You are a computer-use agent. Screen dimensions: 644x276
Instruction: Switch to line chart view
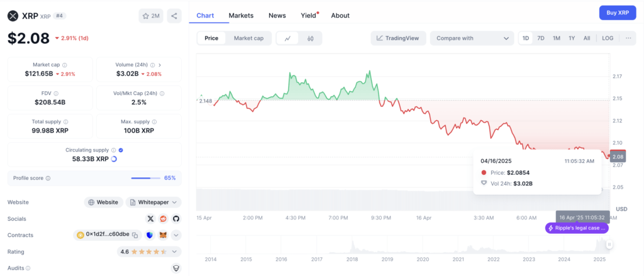tap(288, 38)
